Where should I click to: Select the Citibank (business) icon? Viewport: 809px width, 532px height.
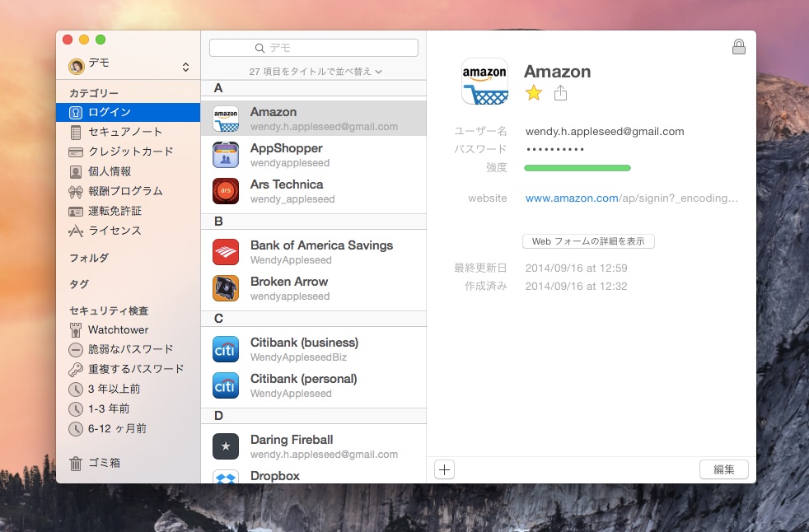[226, 349]
